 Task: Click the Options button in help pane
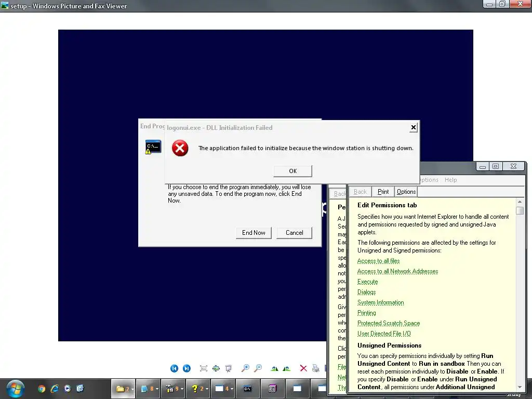click(406, 192)
